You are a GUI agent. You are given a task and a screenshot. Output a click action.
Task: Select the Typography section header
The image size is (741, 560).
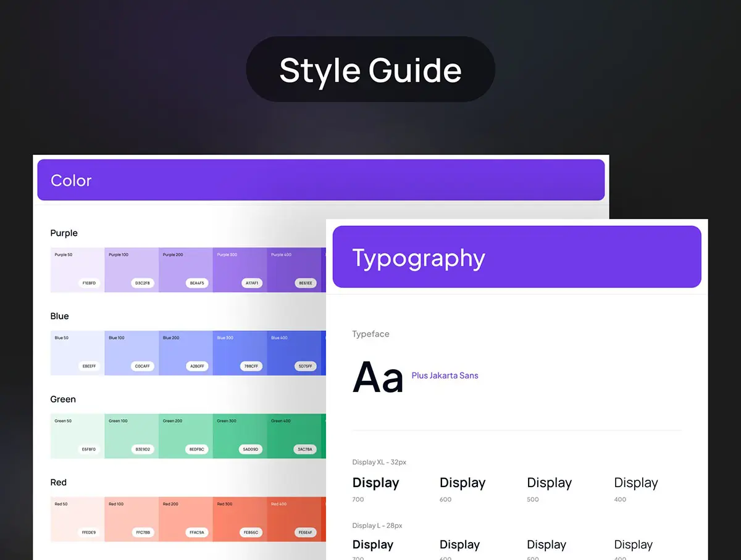point(517,257)
